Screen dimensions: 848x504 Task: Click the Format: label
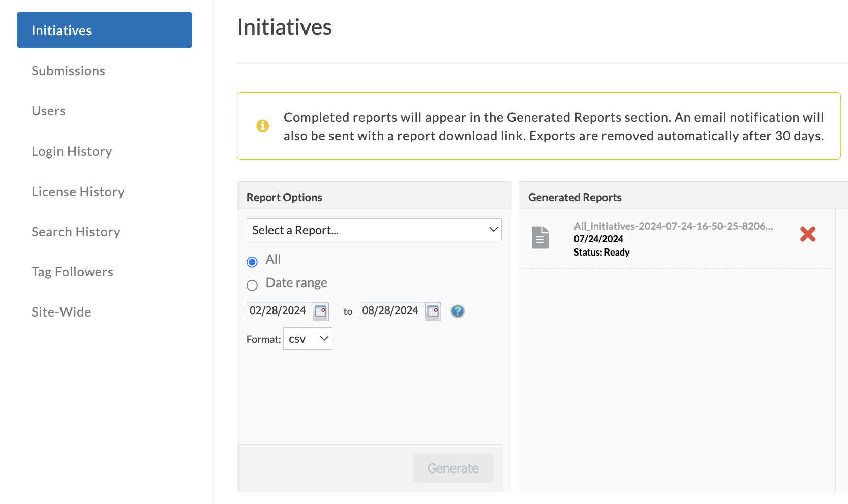tap(263, 339)
